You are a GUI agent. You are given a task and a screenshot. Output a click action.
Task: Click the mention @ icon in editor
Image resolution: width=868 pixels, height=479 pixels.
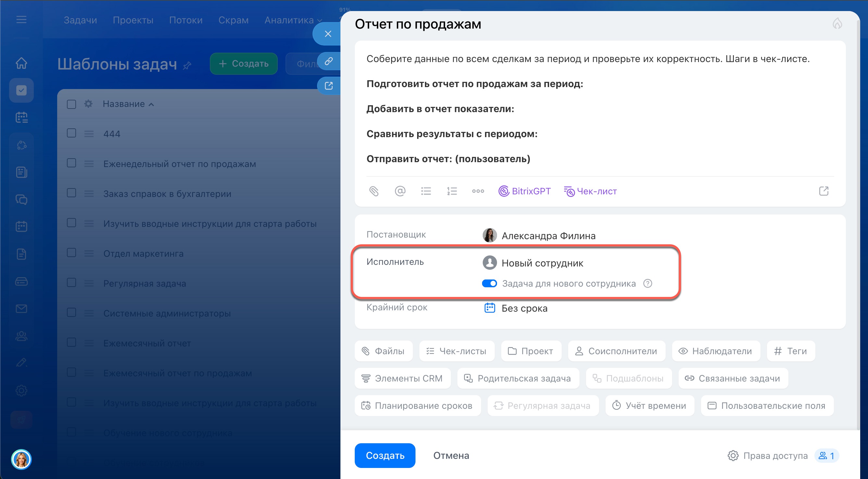400,191
